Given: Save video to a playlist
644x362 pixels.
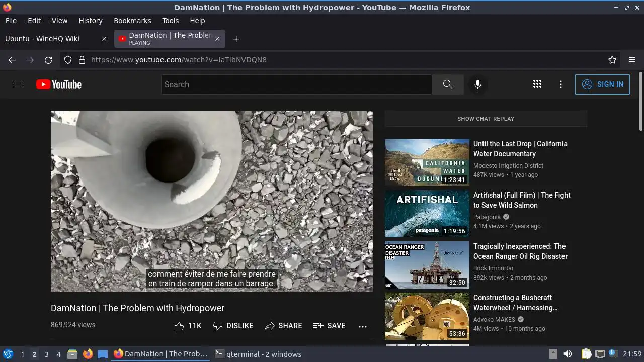Looking at the screenshot, I should pos(329,326).
